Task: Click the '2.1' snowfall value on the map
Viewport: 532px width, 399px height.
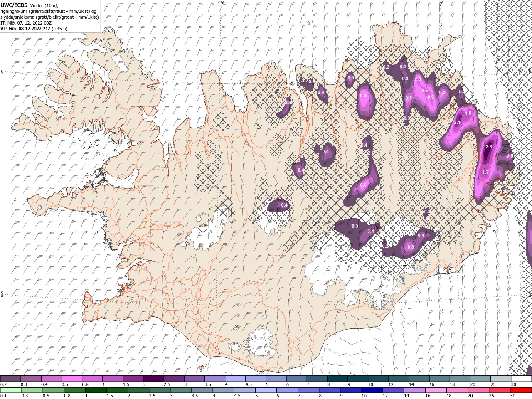Action: [458, 123]
